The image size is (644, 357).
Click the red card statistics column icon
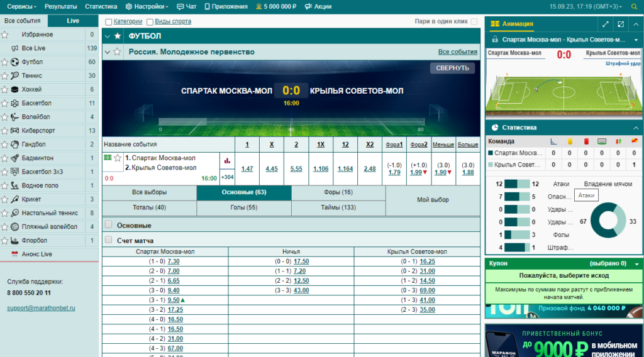586,141
